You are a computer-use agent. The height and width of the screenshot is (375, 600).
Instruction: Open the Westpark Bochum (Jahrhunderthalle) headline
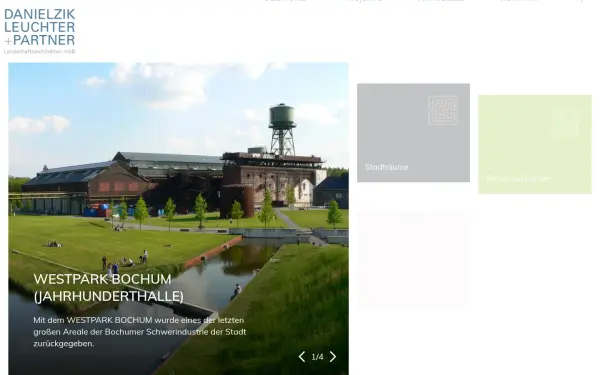pyautogui.click(x=109, y=288)
